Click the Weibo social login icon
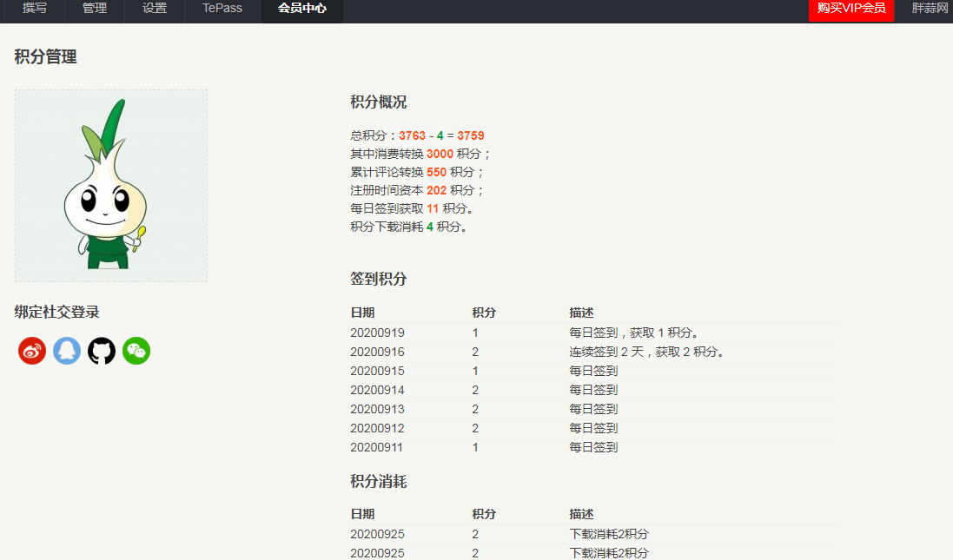Viewport: 953px width, 560px height. coord(32,351)
